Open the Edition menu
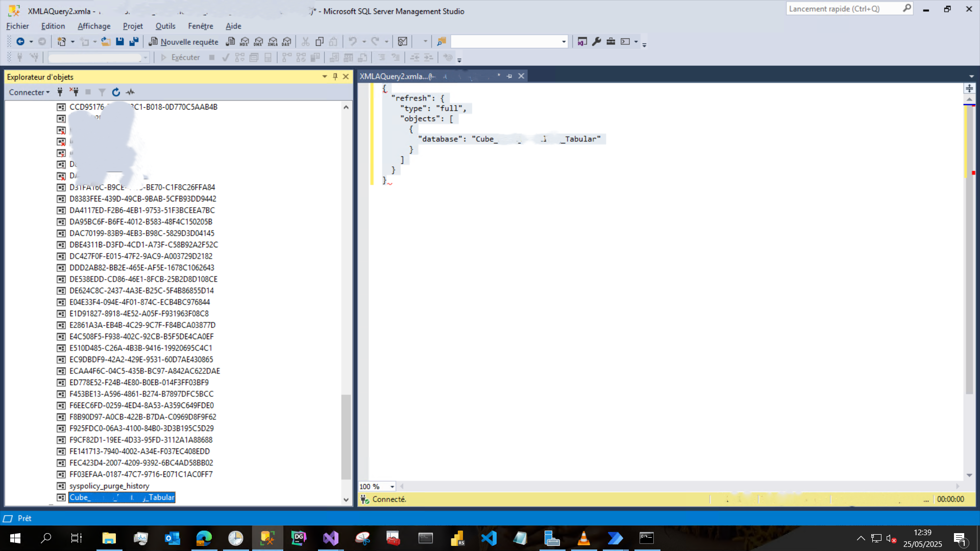 (x=53, y=26)
